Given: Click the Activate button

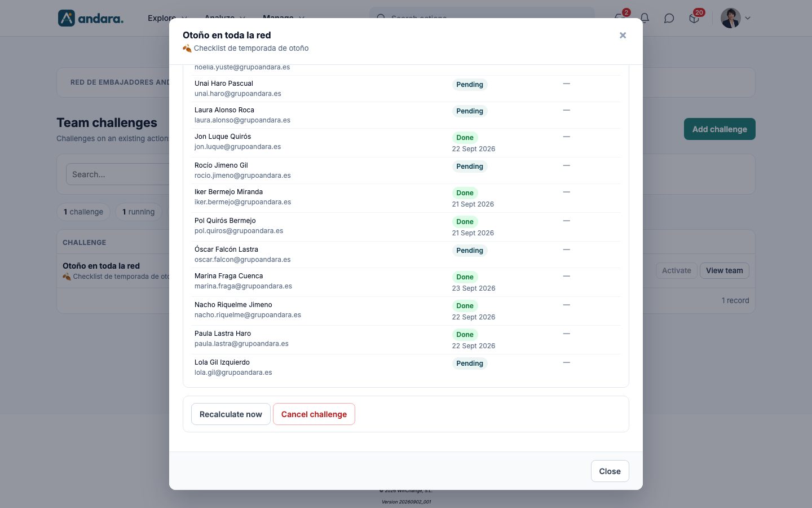Looking at the screenshot, I should [x=677, y=270].
